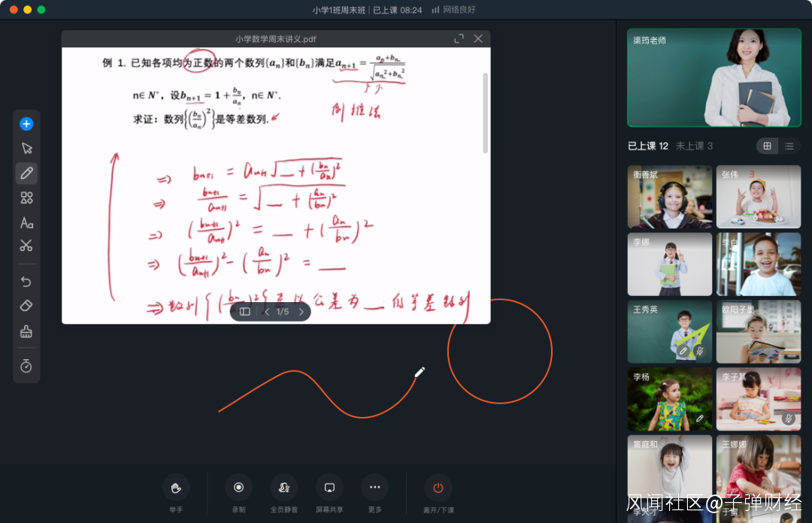Viewport: 812px width, 523px height.
Task: Switch participants to grid view
Action: coord(767,146)
